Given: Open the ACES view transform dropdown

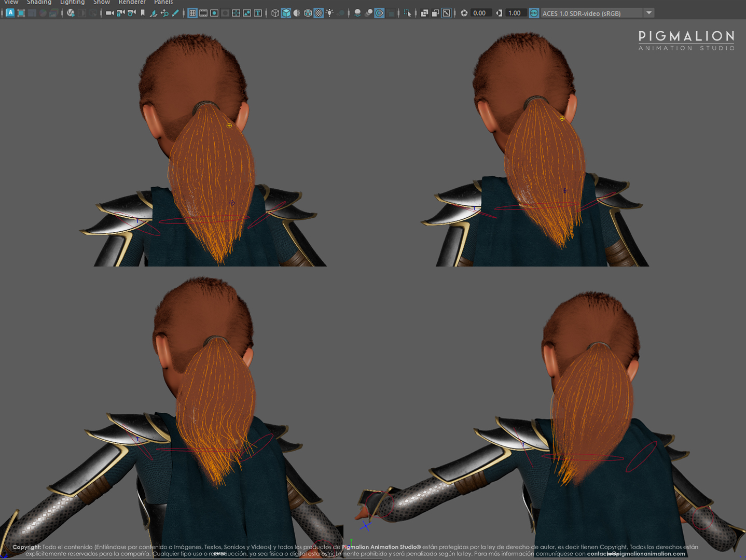Looking at the screenshot, I should coord(649,13).
